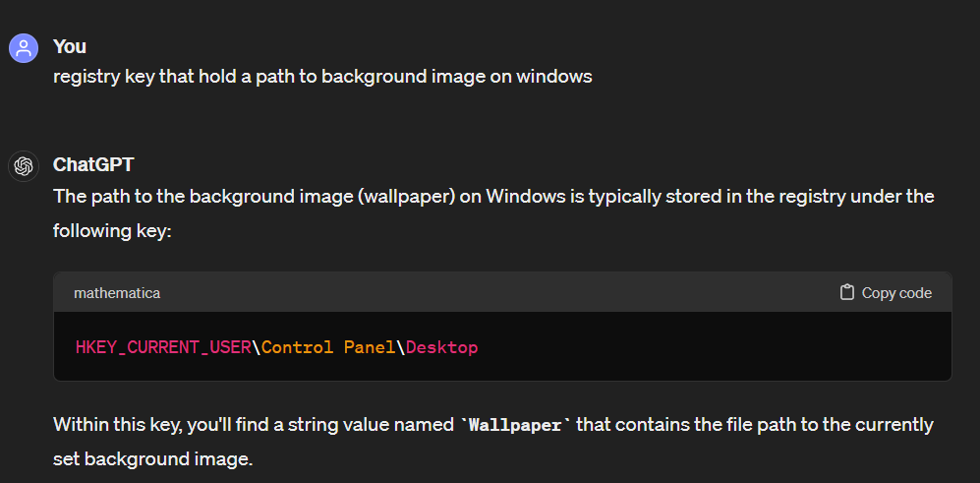Click the ChatGPT logo icon
The width and height of the screenshot is (980, 483).
coord(23,165)
